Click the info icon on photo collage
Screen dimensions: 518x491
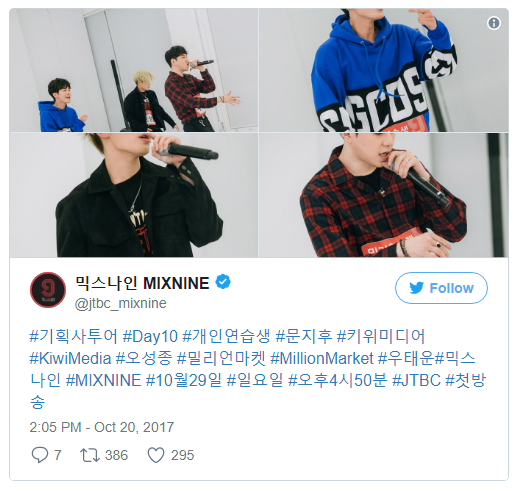[x=493, y=23]
